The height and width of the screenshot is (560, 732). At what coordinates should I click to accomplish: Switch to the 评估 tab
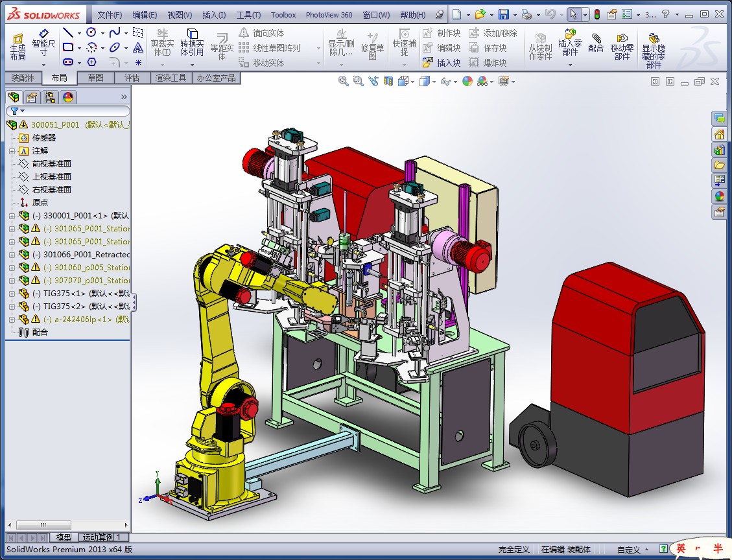point(132,78)
